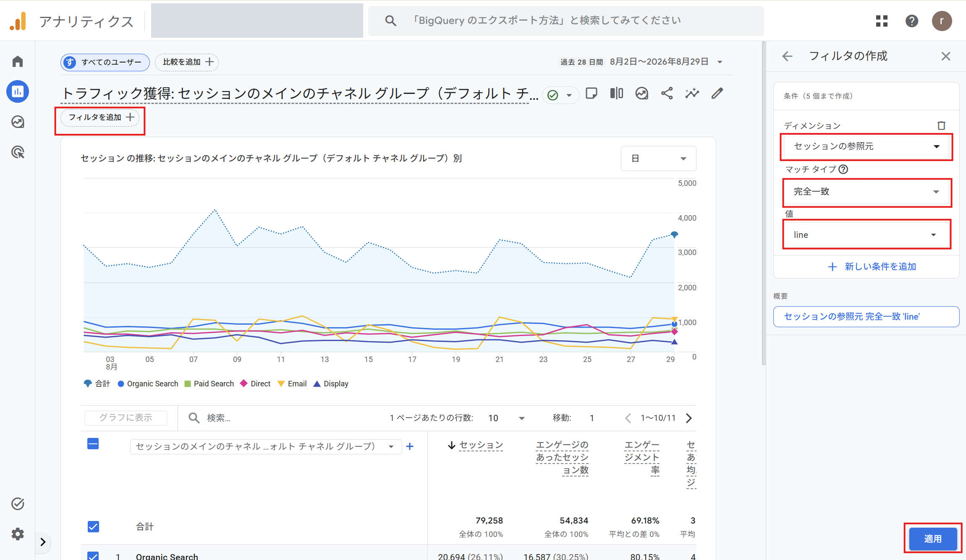Click the 合計 legend item

point(97,383)
